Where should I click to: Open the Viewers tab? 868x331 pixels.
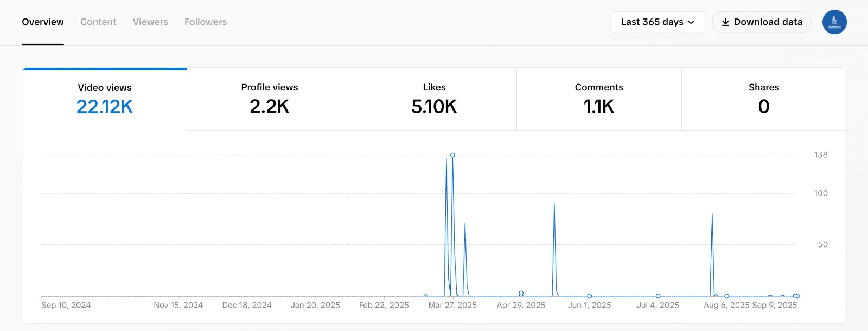(x=150, y=22)
